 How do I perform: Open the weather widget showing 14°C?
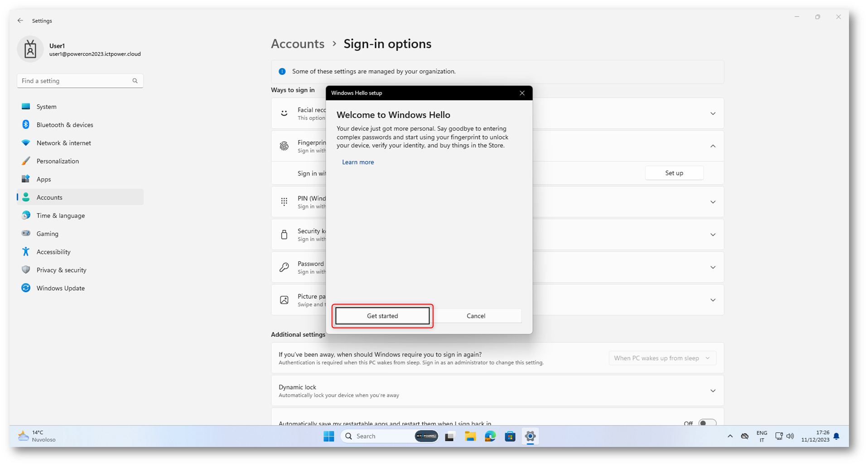coord(37,436)
